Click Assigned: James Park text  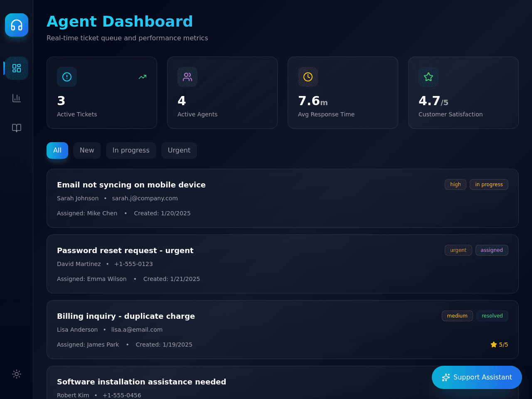point(88,345)
